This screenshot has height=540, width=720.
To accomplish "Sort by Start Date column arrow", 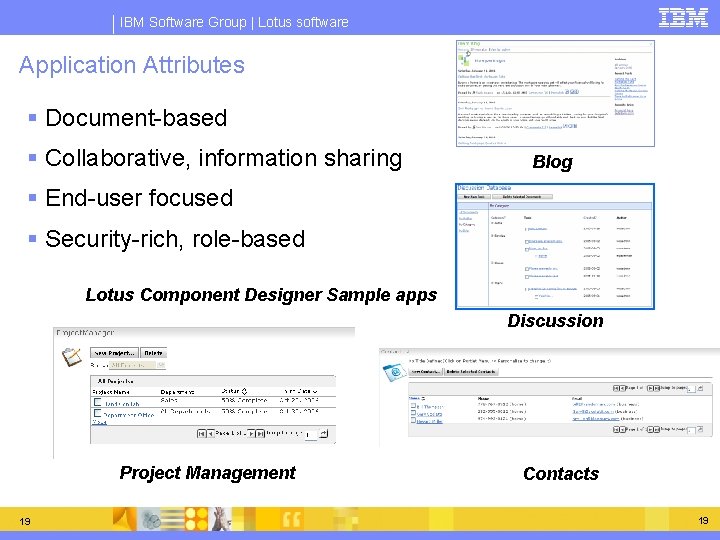I will click(x=315, y=392).
